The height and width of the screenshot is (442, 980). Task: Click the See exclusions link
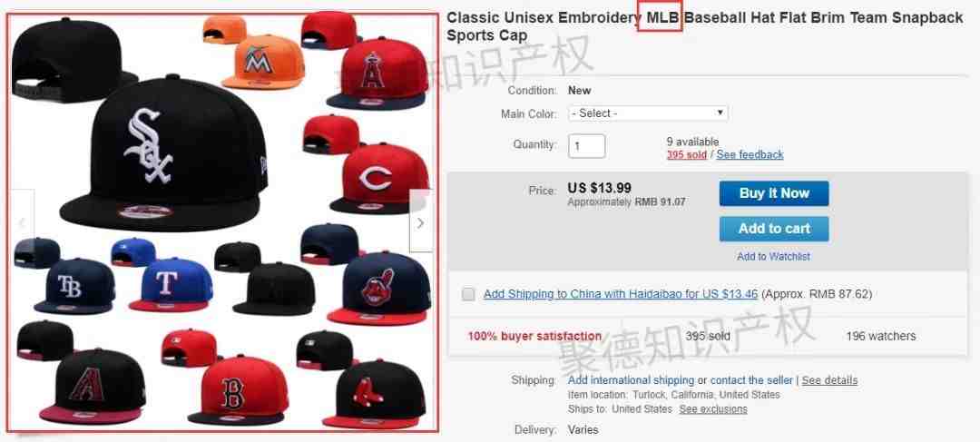point(713,408)
